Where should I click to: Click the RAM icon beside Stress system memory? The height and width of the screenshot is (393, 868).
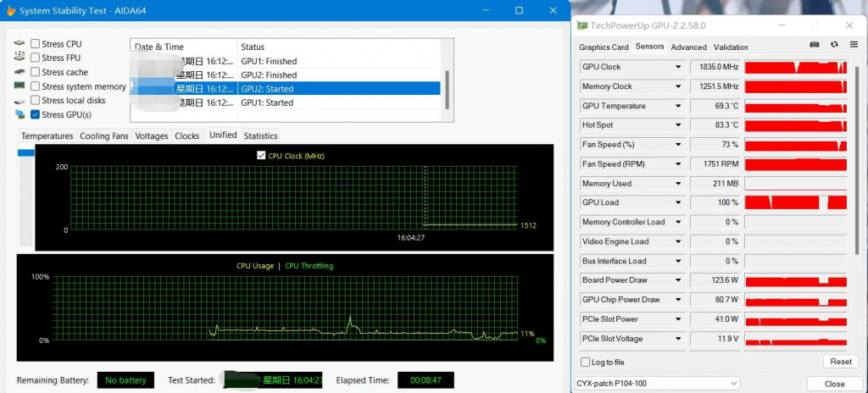tap(20, 86)
